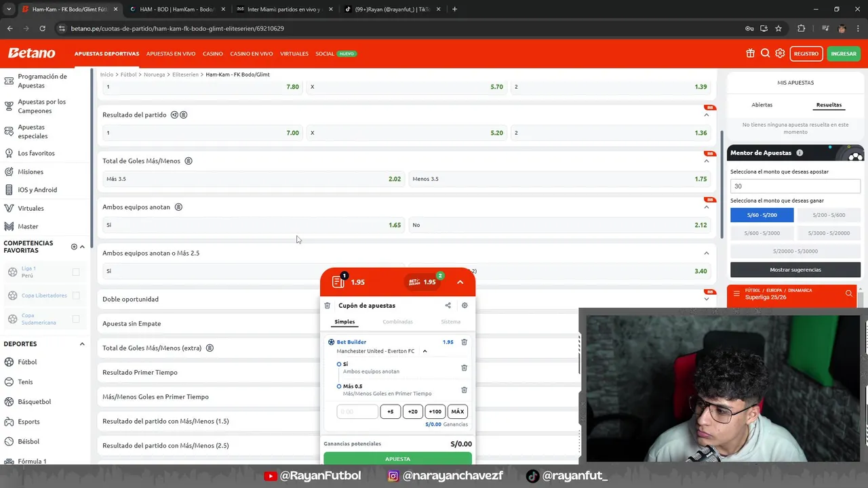Viewport: 868px width, 488px height.
Task: Collapse Ambos equipos anotan o Más 2.5
Action: 706,253
